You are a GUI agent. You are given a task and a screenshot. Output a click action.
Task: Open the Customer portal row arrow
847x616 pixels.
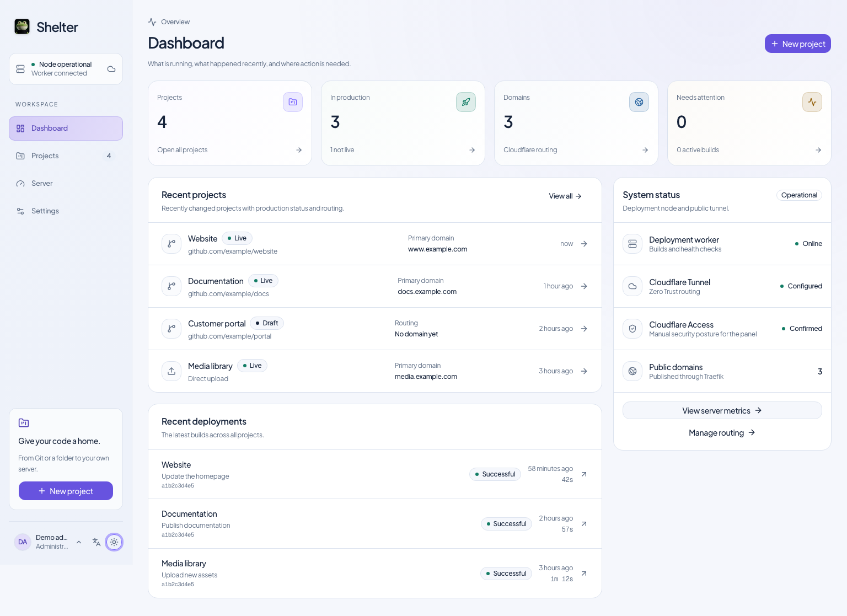[x=584, y=329]
